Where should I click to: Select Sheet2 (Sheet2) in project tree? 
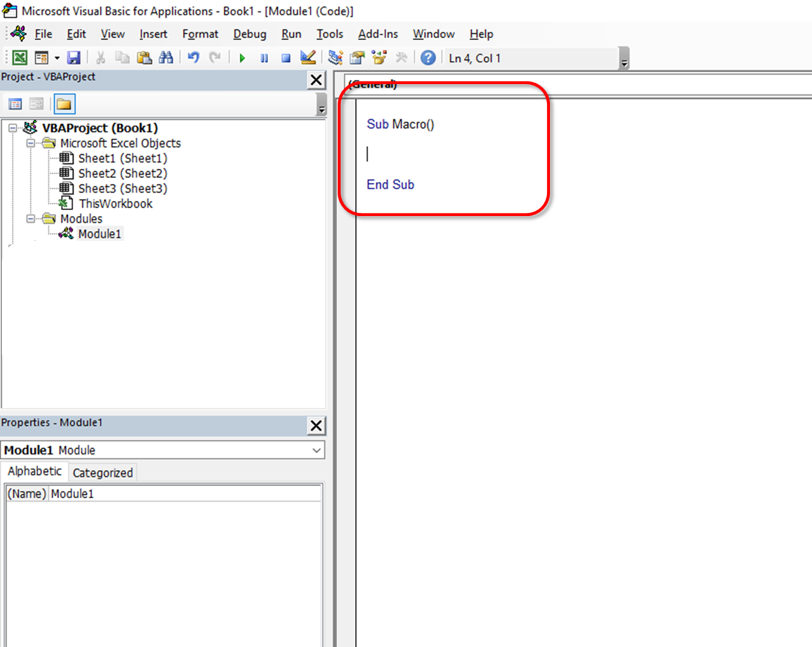pyautogui.click(x=123, y=174)
